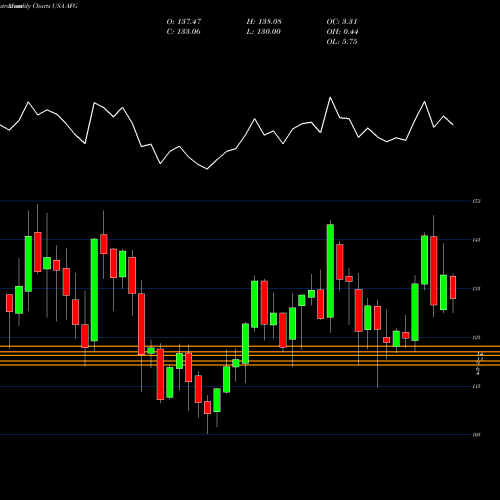Click the tallest green candle peaking below 153
500x500 pixels.
(330, 271)
